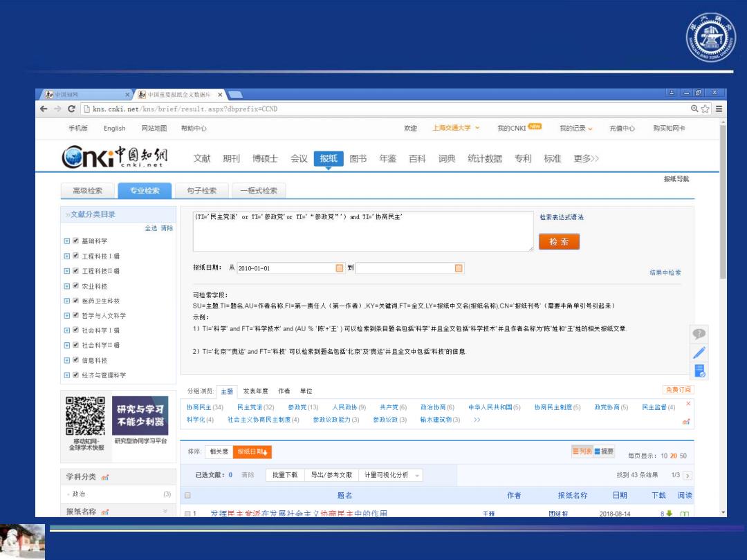The height and width of the screenshot is (560, 747).
Task: Expand the 社会科学Ⅱ辑 tree node
Action: (x=66, y=345)
